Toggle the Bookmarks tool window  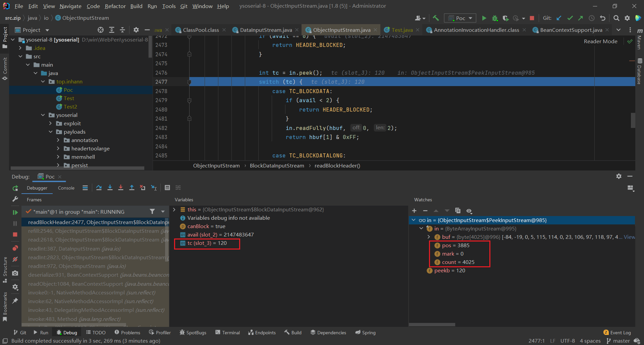5,306
